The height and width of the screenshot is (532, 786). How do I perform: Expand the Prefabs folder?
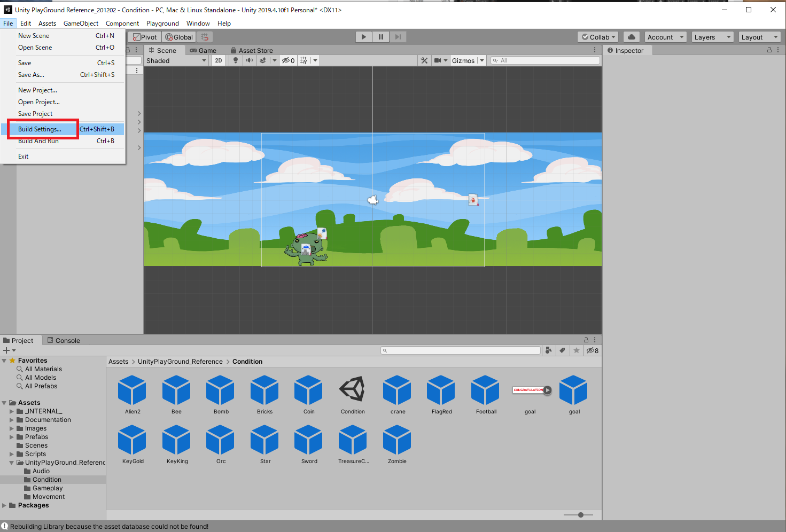12,437
